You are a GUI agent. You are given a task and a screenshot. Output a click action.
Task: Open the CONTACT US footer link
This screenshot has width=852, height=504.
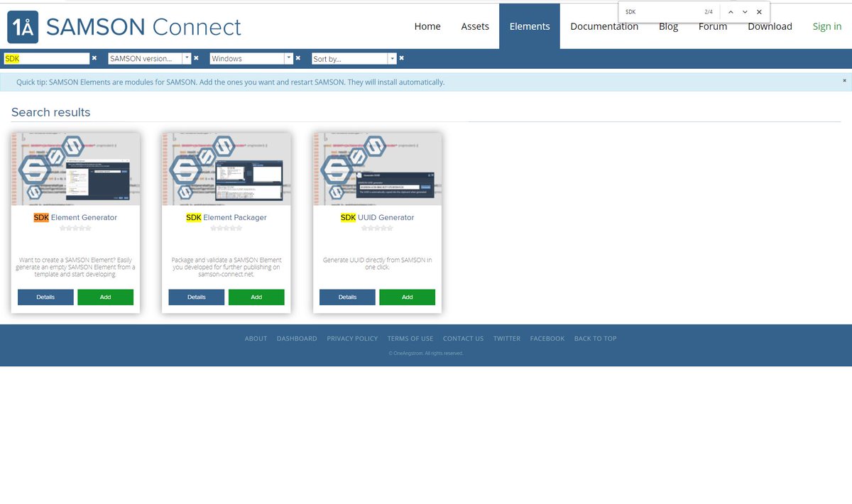(x=463, y=339)
